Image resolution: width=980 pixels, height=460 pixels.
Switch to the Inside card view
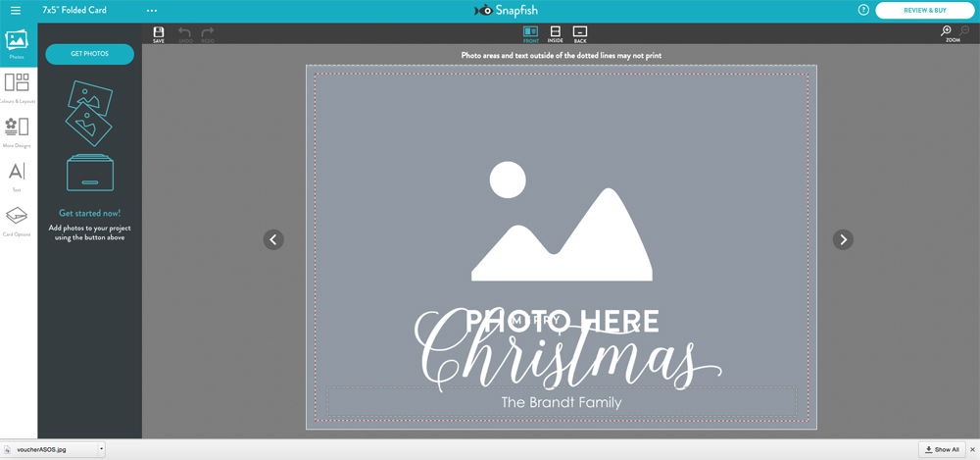pyautogui.click(x=555, y=34)
